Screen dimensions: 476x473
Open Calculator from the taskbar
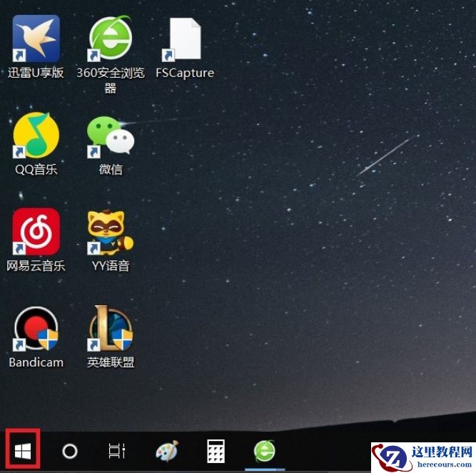(x=216, y=451)
